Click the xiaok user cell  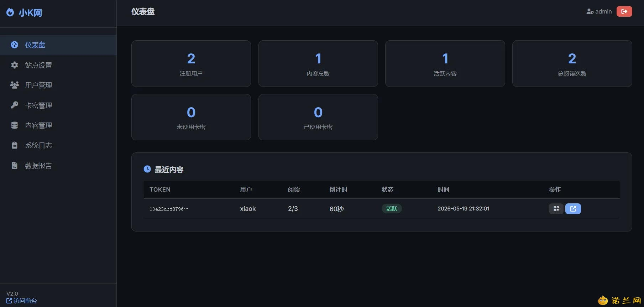tap(248, 209)
